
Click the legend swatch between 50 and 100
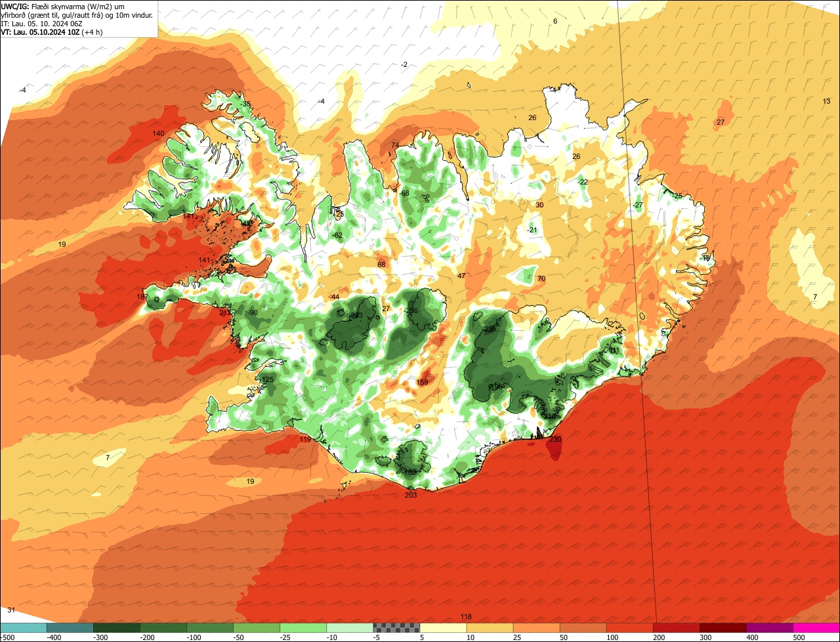[583, 628]
